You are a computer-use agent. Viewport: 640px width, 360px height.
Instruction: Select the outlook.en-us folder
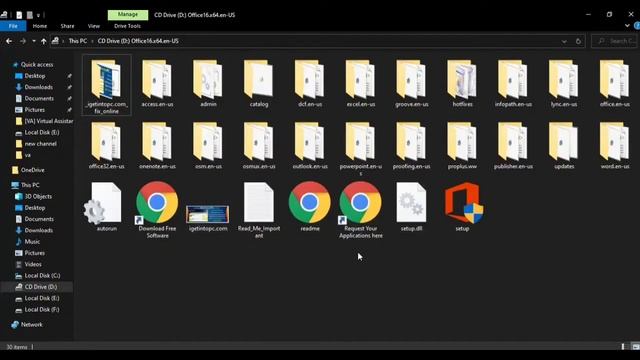[310, 146]
